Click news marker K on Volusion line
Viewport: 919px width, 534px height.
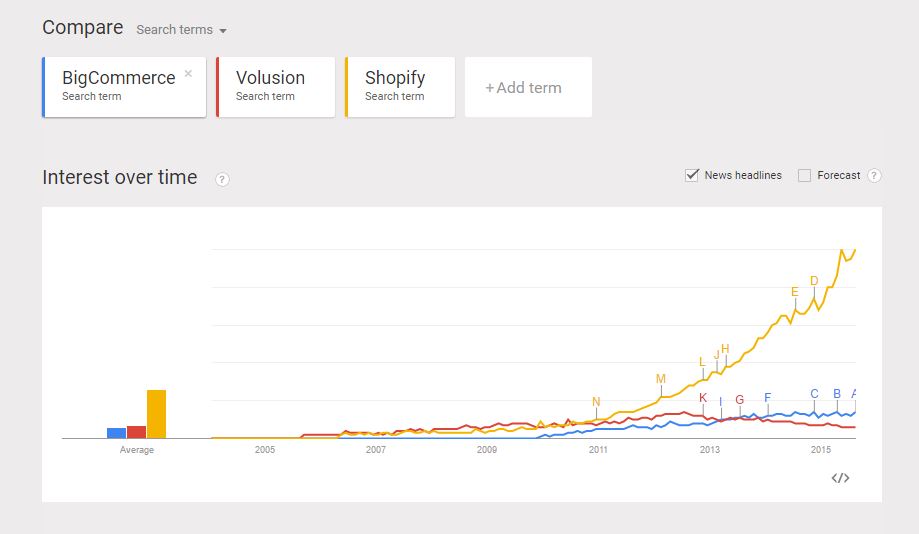[x=703, y=397]
